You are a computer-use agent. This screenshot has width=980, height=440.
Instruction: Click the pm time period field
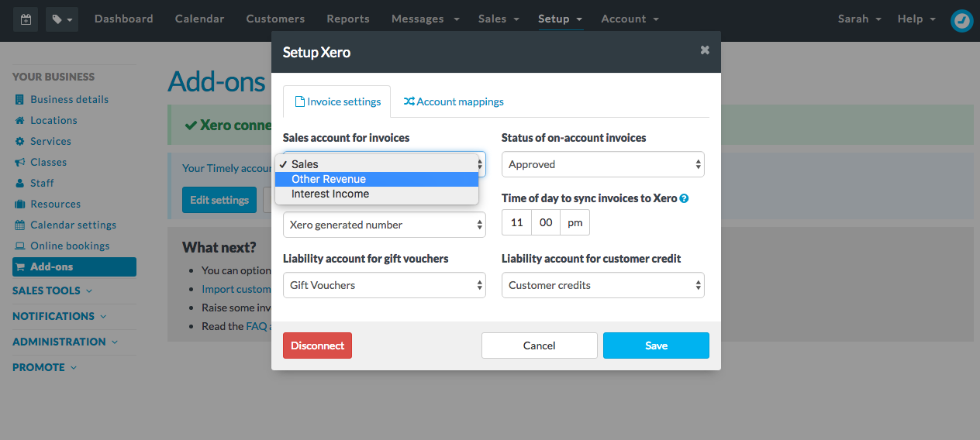pyautogui.click(x=575, y=222)
